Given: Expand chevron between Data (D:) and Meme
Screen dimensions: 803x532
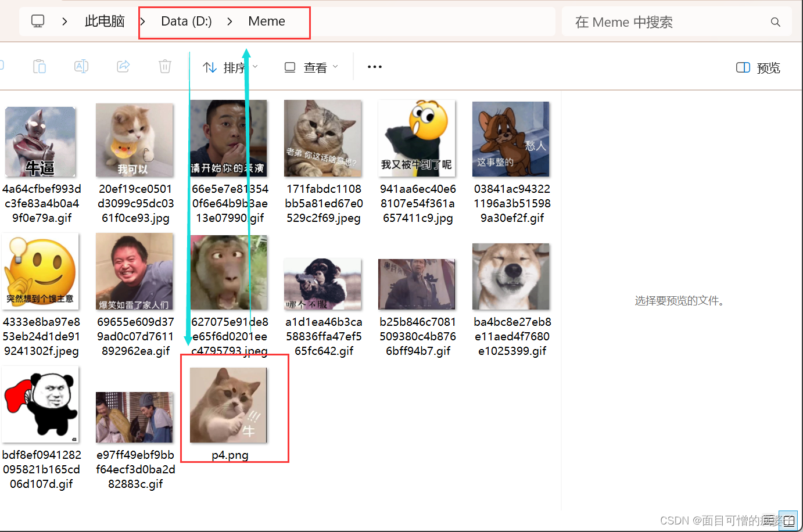Looking at the screenshot, I should click(230, 21).
